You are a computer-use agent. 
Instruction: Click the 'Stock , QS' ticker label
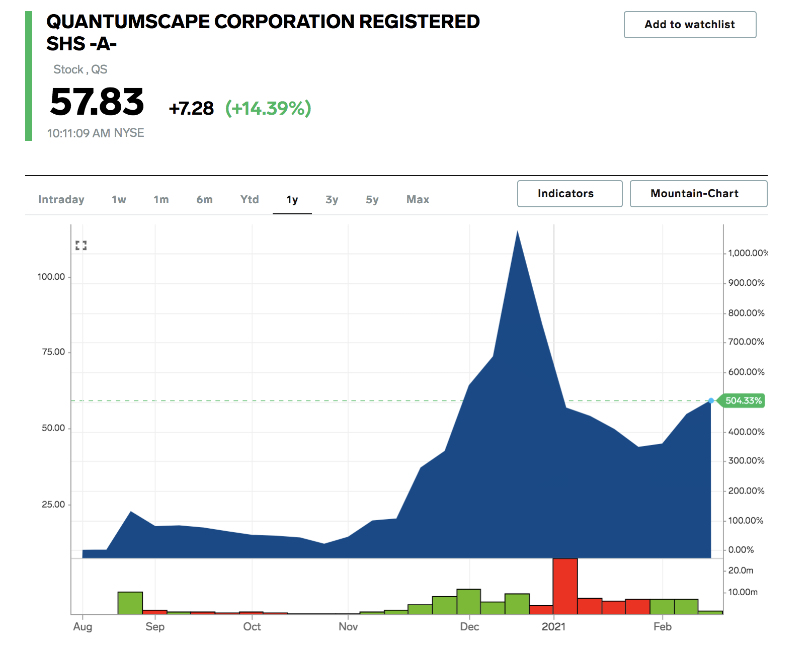(x=80, y=69)
